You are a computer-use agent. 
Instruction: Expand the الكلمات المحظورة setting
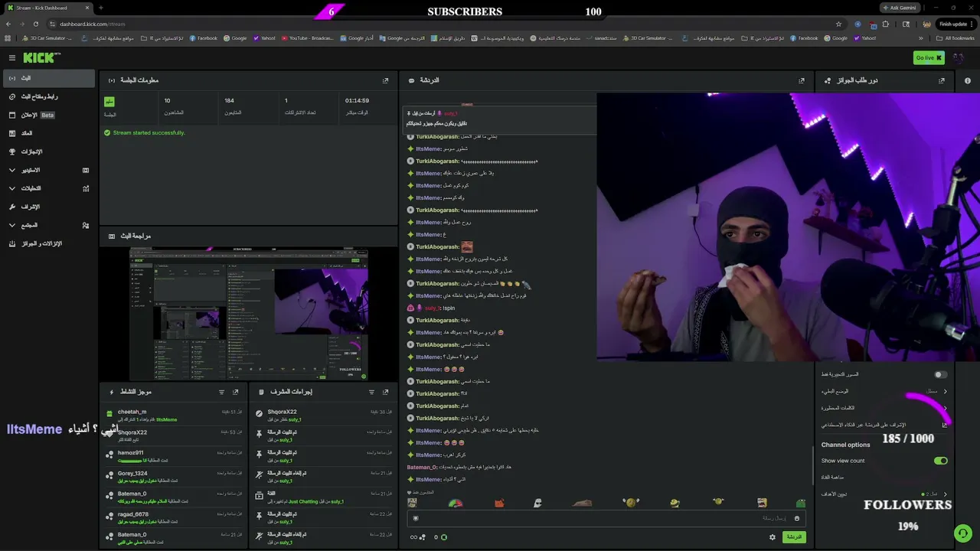tap(945, 408)
